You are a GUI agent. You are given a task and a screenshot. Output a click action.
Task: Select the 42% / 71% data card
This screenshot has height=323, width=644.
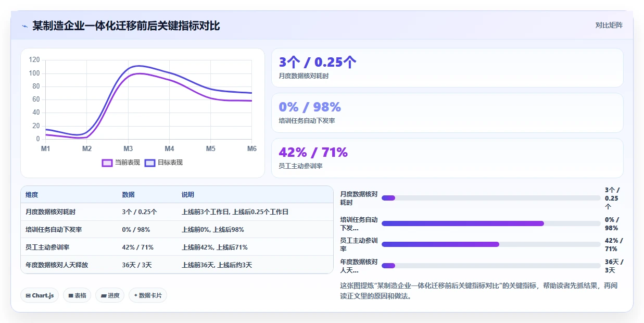click(x=447, y=158)
